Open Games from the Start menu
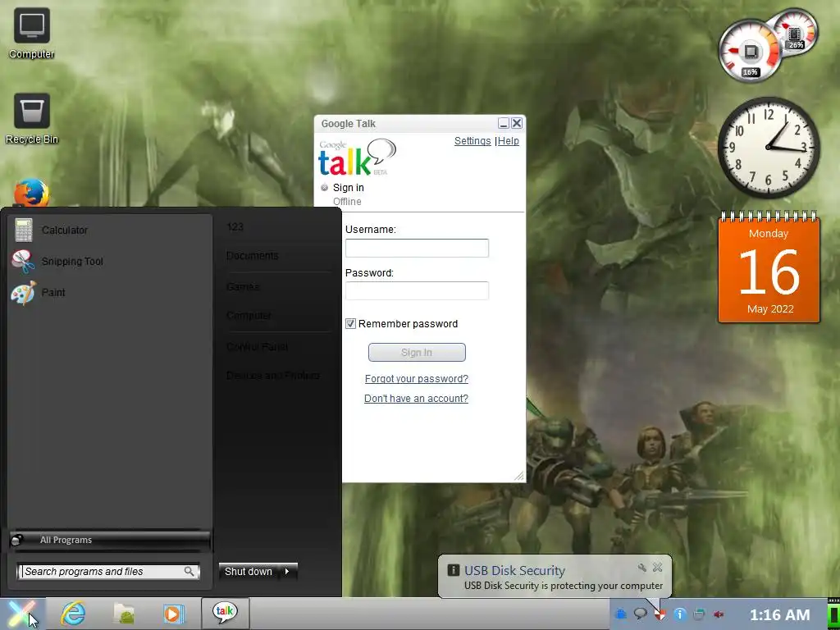 click(243, 287)
